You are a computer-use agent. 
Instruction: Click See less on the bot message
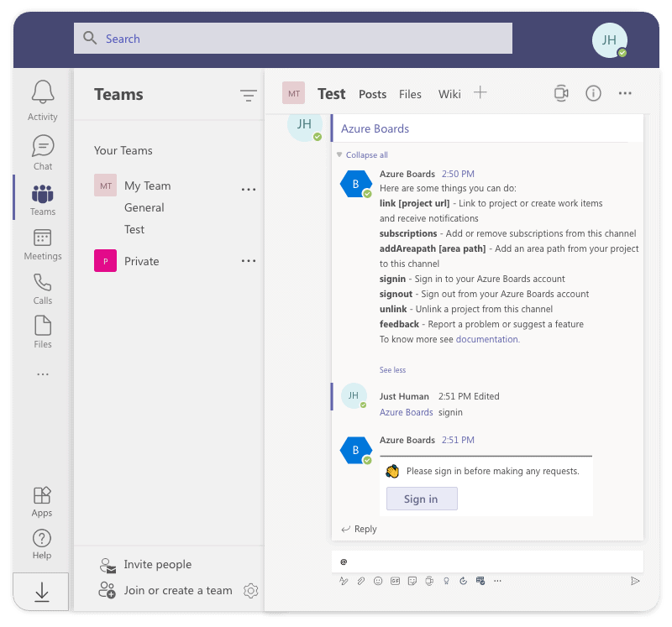click(392, 369)
